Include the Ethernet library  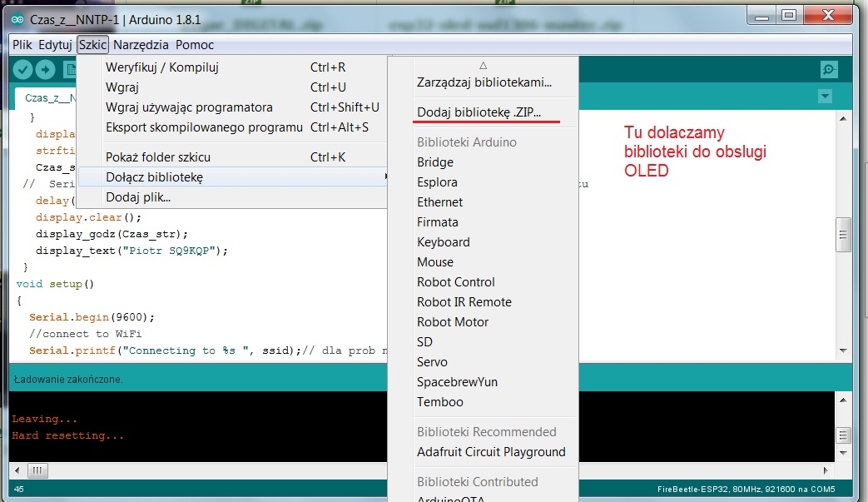point(484,202)
